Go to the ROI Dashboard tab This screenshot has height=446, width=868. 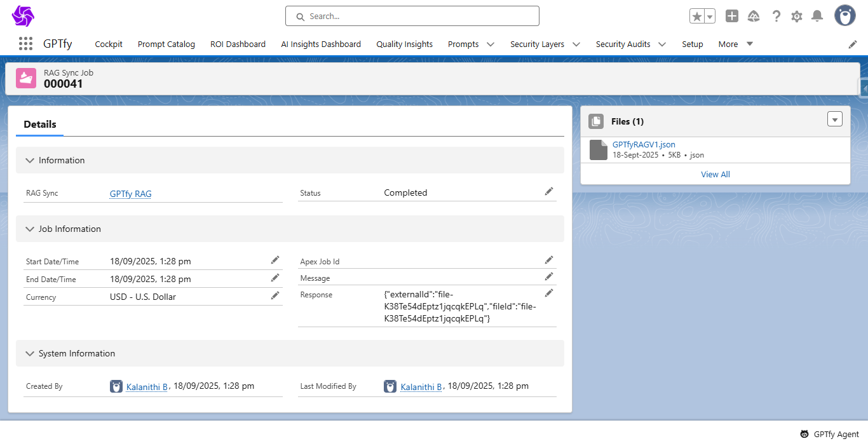[238, 44]
